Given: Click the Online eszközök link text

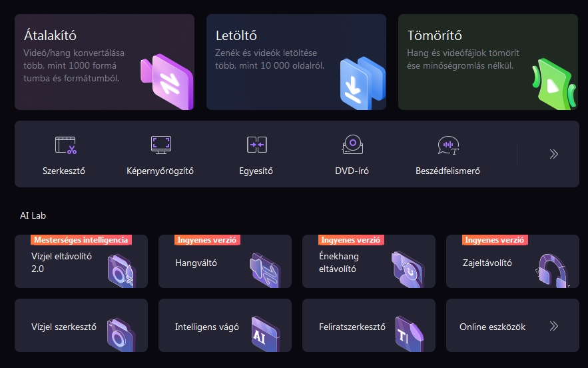Looking at the screenshot, I should 492,327.
